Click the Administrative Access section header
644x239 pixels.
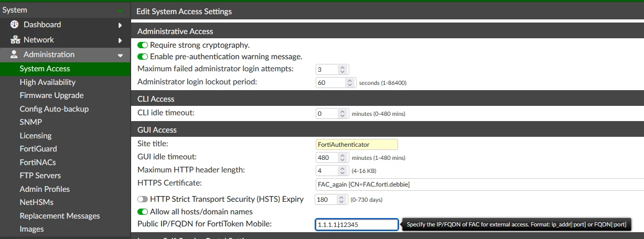[387, 31]
